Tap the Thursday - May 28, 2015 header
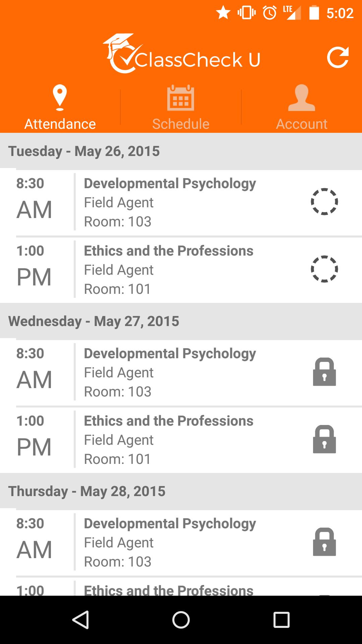Viewport: 362px width, 644px height. tap(87, 491)
